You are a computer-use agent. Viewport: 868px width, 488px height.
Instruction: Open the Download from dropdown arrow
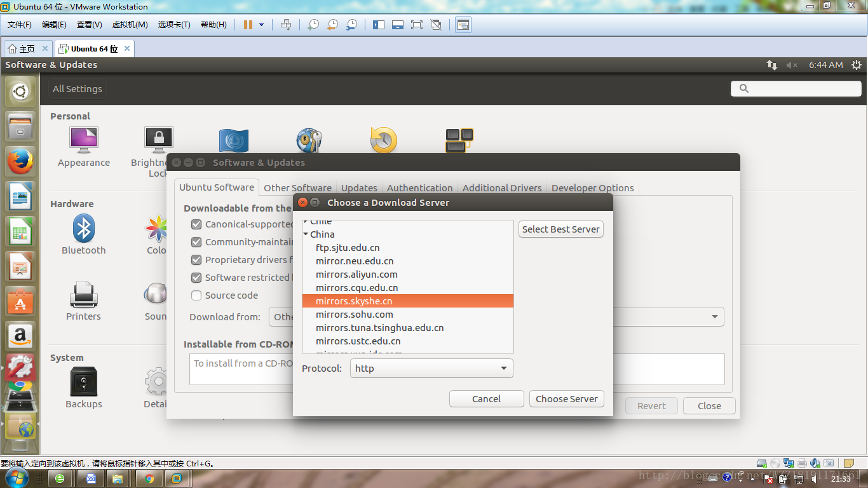point(714,316)
